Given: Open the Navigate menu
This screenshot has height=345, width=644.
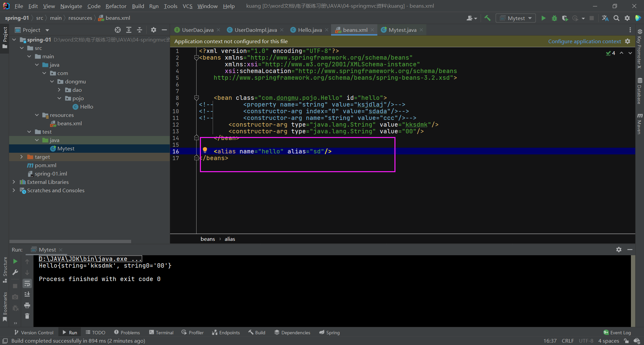Looking at the screenshot, I should 71,6.
